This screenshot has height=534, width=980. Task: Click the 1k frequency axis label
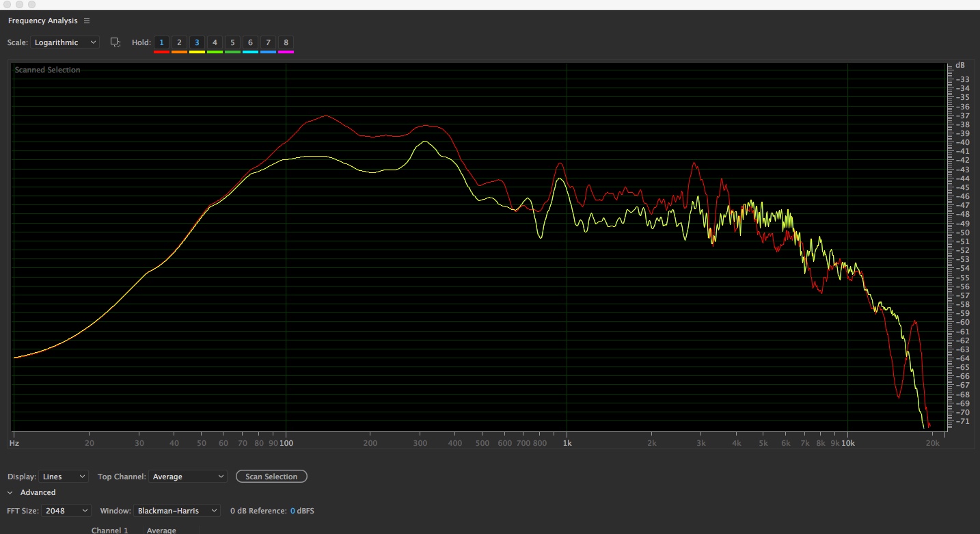tap(567, 443)
